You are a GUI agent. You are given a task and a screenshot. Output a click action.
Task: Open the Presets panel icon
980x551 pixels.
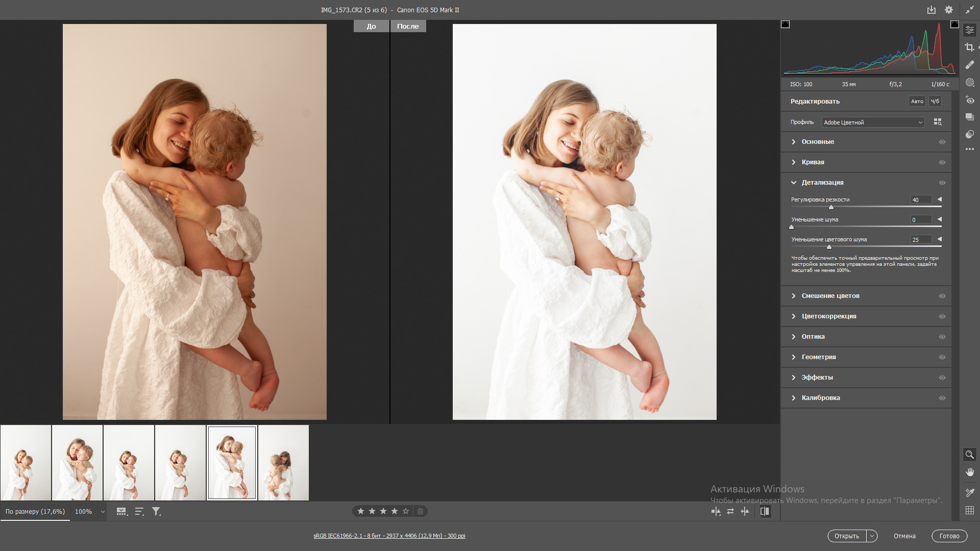tap(969, 134)
